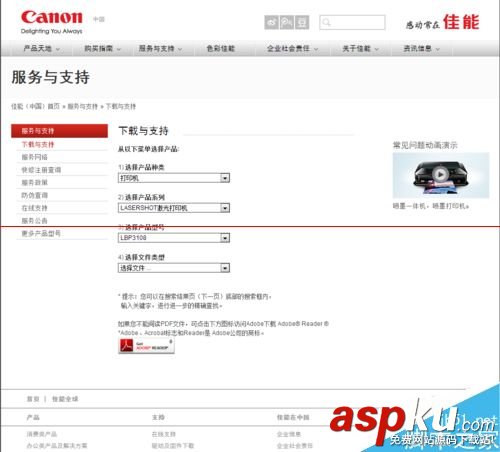Viewport: 500px width, 452px height.
Task: Click the footer 佳能全球 link
Action: pyautogui.click(x=65, y=399)
